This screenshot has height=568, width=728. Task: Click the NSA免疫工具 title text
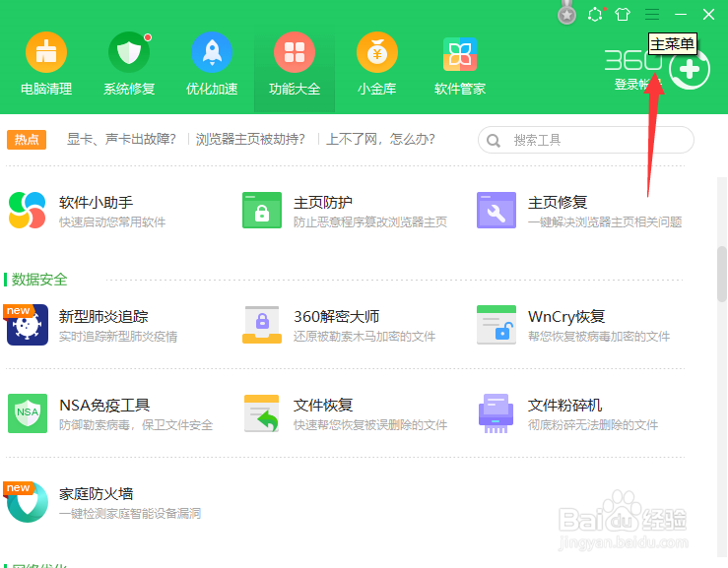(104, 406)
